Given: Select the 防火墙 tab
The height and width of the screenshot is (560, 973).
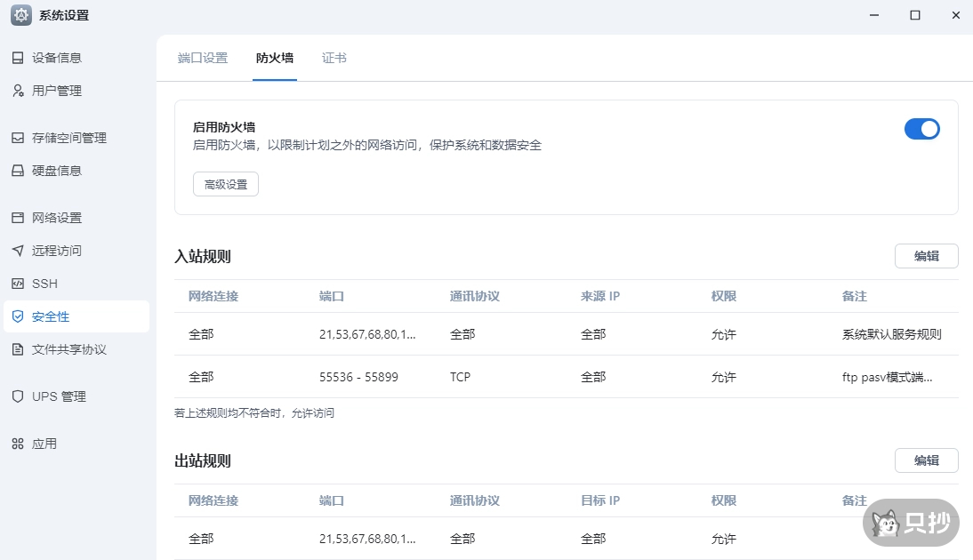Looking at the screenshot, I should (x=274, y=57).
